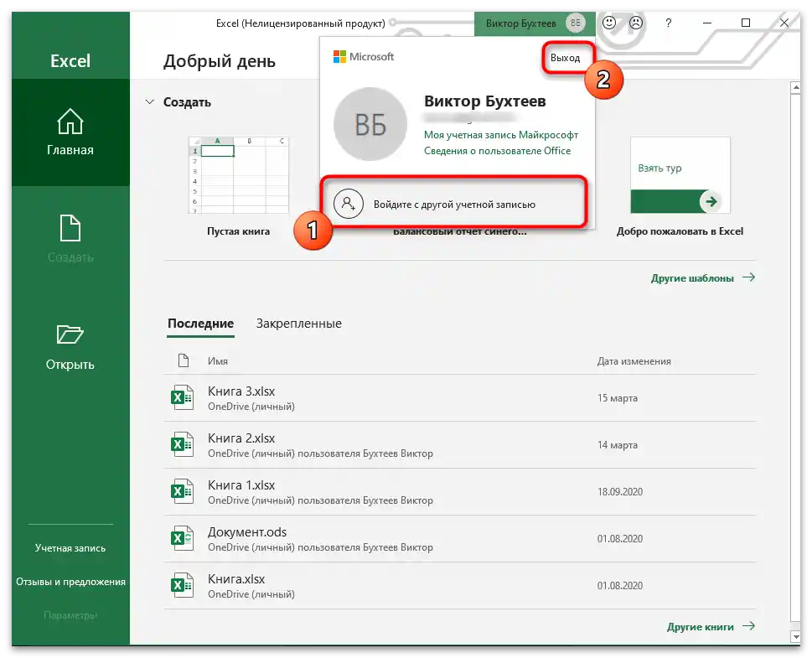Click the file icon of Документ.ods
The width and height of the screenshot is (812, 658).
pyautogui.click(x=183, y=538)
